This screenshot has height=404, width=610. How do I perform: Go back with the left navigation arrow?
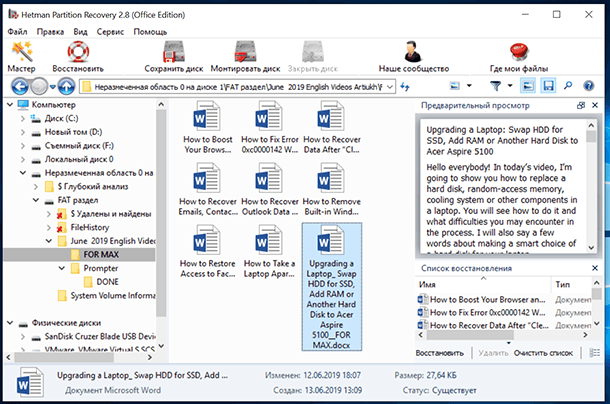[20, 86]
